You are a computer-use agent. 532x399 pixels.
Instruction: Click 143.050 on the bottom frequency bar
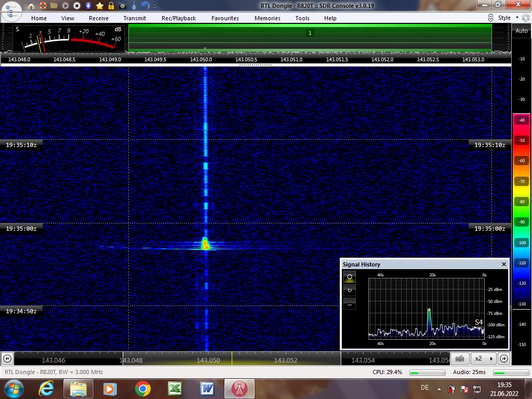point(208,361)
